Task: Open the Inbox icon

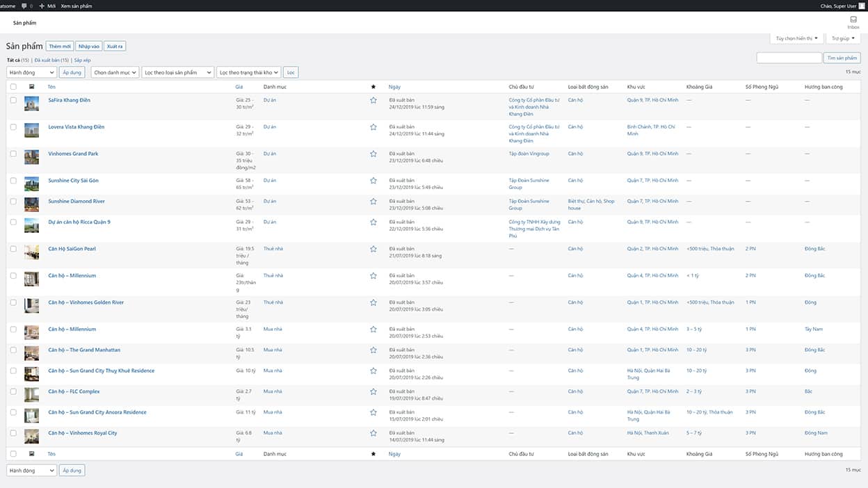Action: (853, 21)
